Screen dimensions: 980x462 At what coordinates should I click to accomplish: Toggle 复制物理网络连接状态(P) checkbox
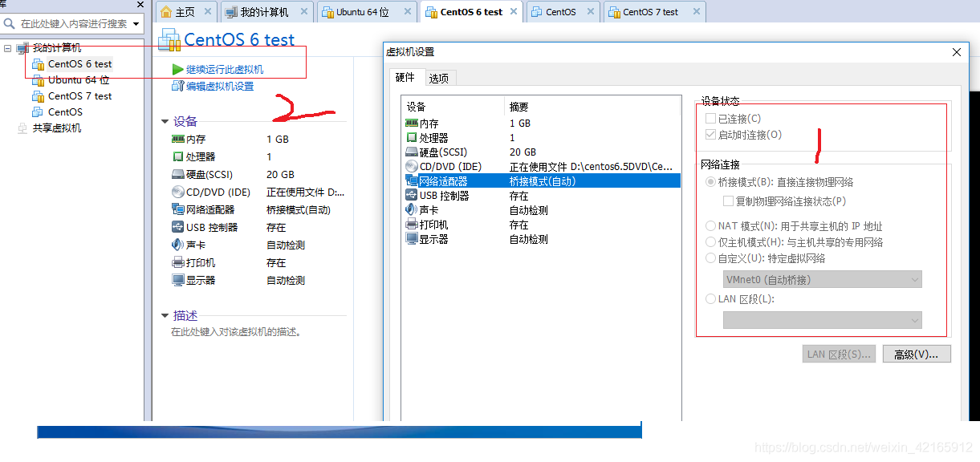(728, 201)
